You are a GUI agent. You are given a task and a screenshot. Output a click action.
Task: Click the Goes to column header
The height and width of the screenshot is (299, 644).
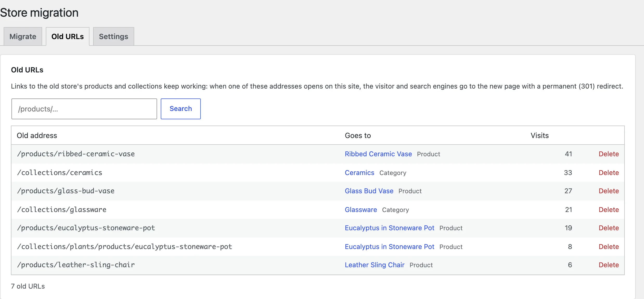tap(358, 135)
